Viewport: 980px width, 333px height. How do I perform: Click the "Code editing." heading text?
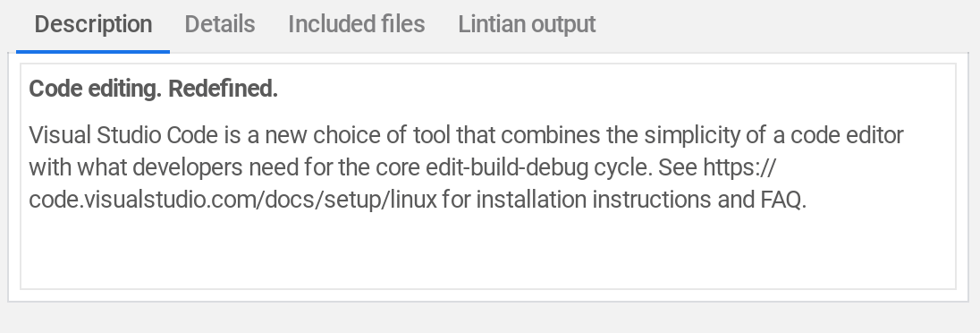tap(96, 89)
